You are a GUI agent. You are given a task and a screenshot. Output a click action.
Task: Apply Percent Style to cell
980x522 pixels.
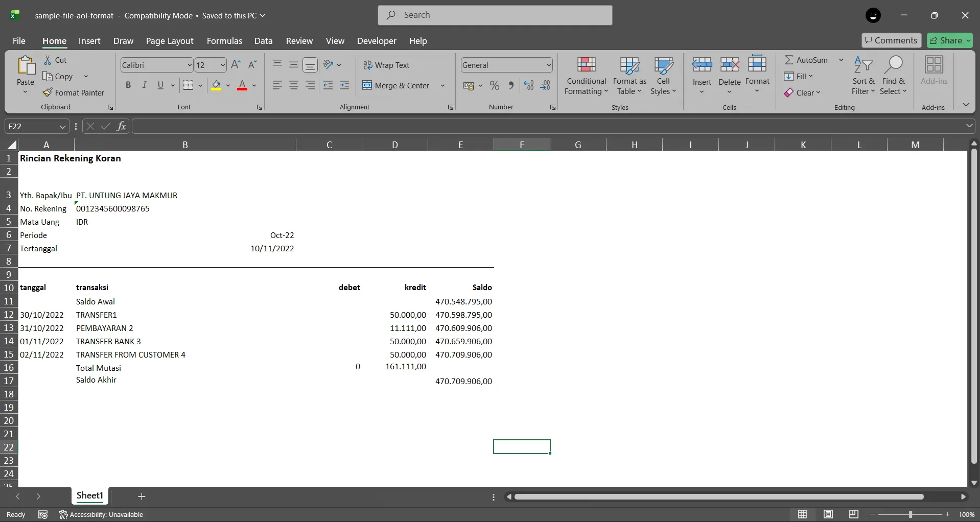click(x=494, y=85)
